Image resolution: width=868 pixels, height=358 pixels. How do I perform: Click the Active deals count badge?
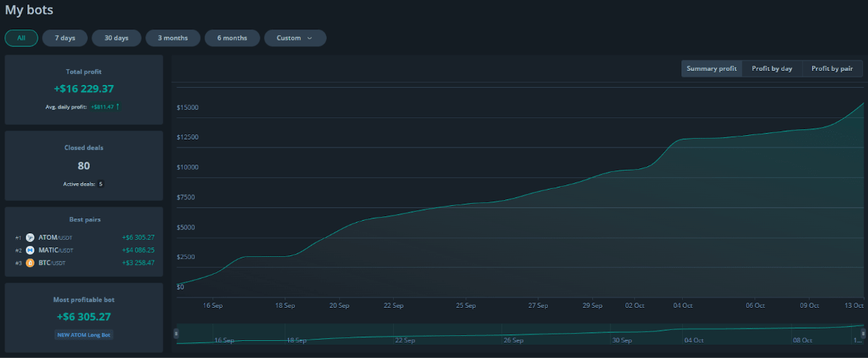pos(100,184)
